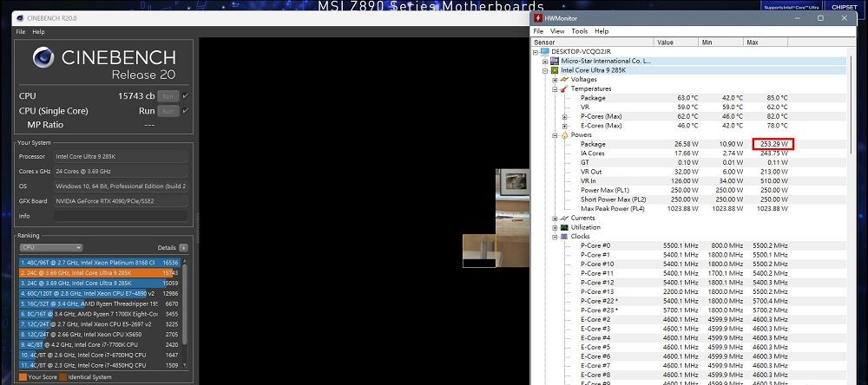Open HWMonitor View menu
The image size is (868, 385).
click(557, 31)
